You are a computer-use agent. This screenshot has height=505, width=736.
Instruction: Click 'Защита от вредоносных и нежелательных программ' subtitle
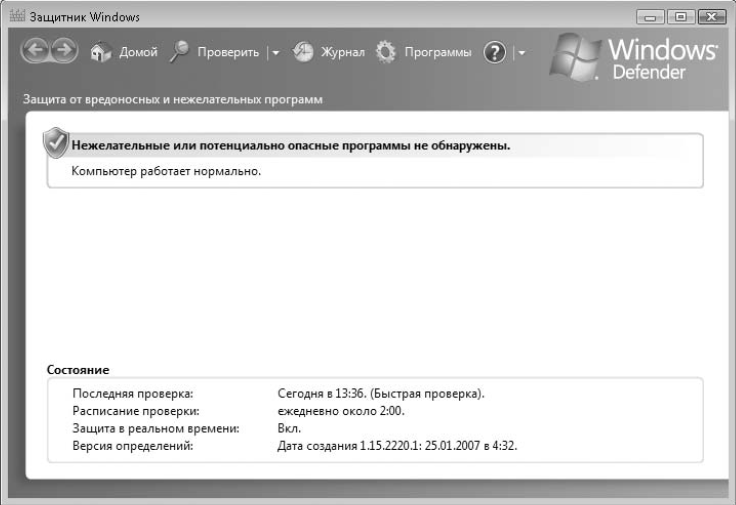pyautogui.click(x=173, y=99)
